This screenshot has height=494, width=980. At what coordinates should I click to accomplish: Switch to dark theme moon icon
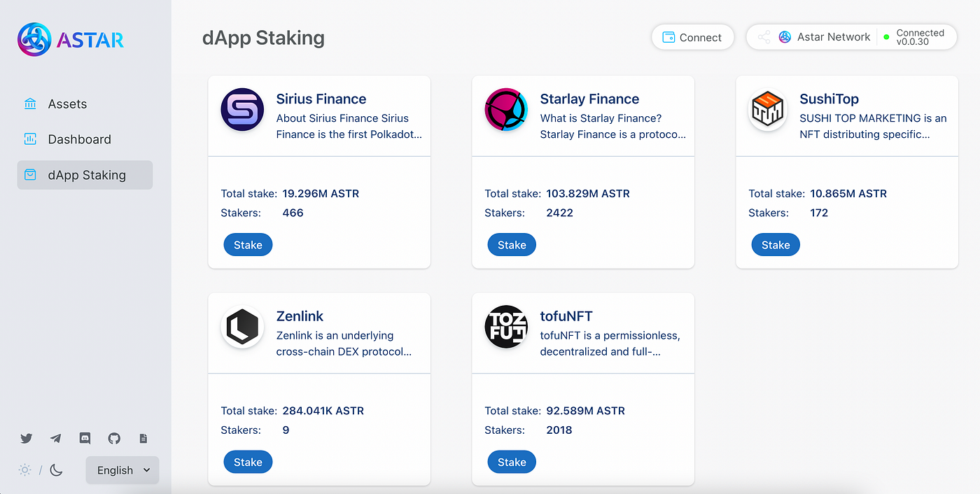point(57,470)
